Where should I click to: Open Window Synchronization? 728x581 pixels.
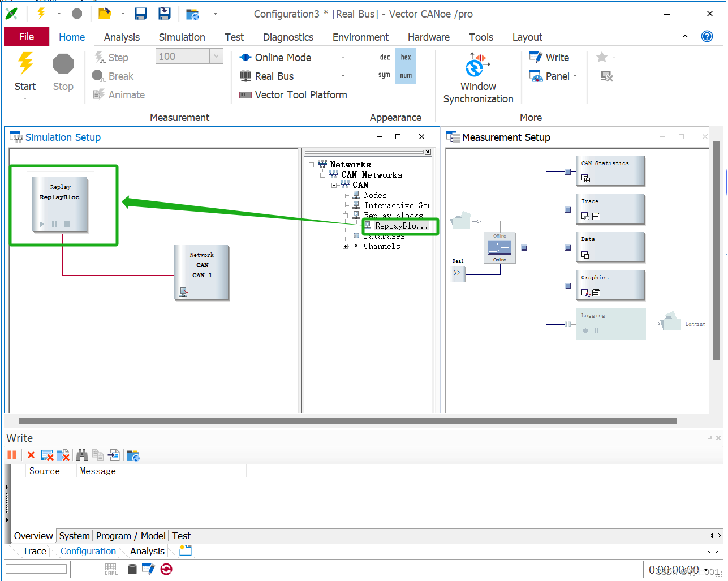point(478,78)
